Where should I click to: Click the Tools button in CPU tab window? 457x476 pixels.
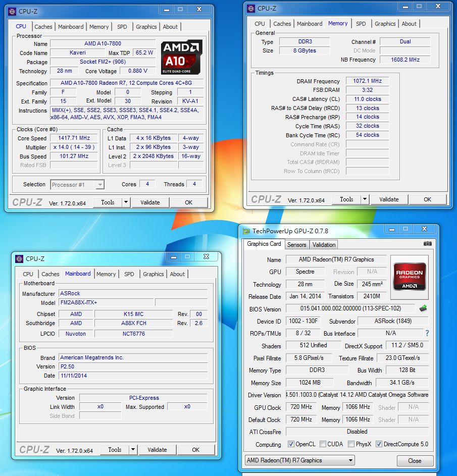108,202
